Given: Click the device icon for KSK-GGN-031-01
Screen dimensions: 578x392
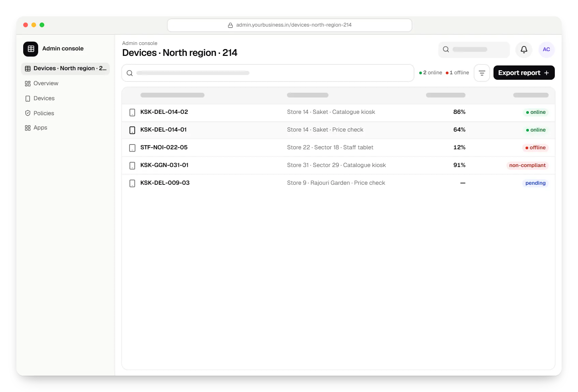Looking at the screenshot, I should [x=132, y=166].
